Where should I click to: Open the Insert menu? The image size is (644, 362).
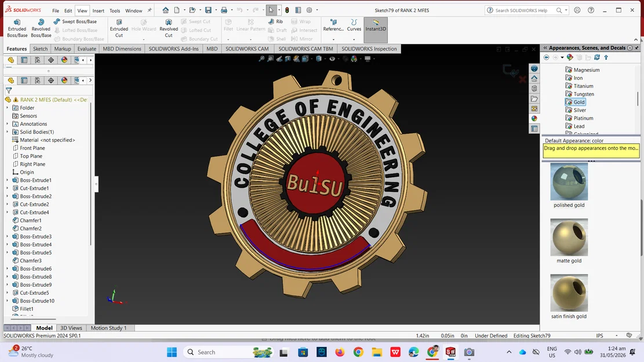point(98,10)
